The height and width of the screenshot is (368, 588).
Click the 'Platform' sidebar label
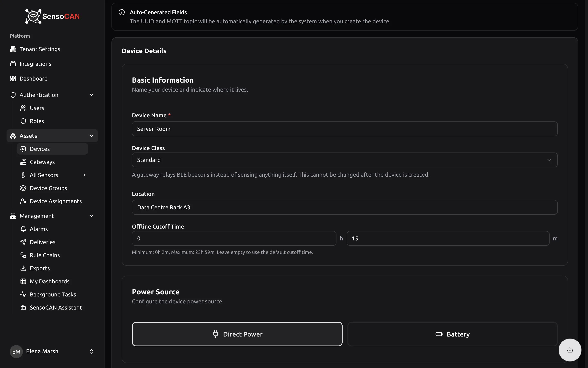point(20,36)
